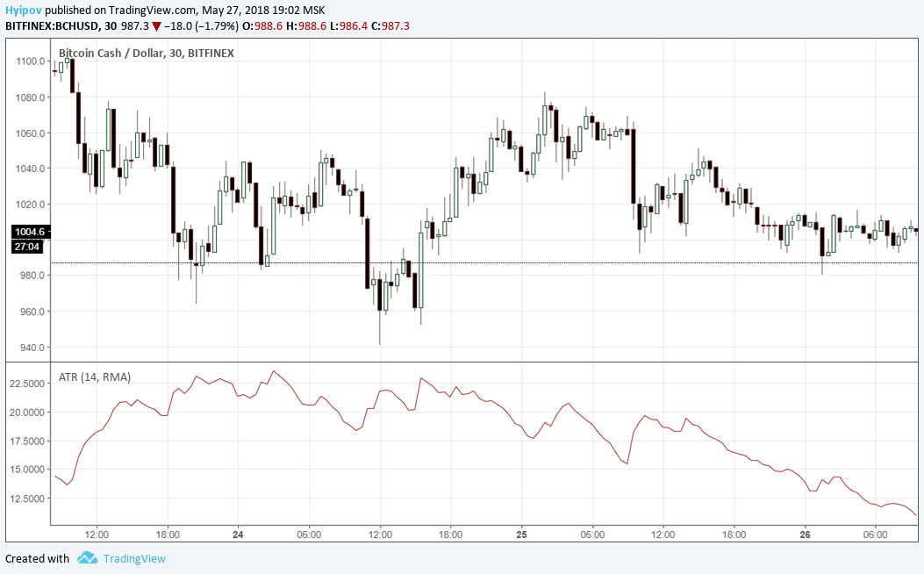This screenshot has height=574, width=924.
Task: Click the 1020.0 price axis label
Action: click(30, 204)
